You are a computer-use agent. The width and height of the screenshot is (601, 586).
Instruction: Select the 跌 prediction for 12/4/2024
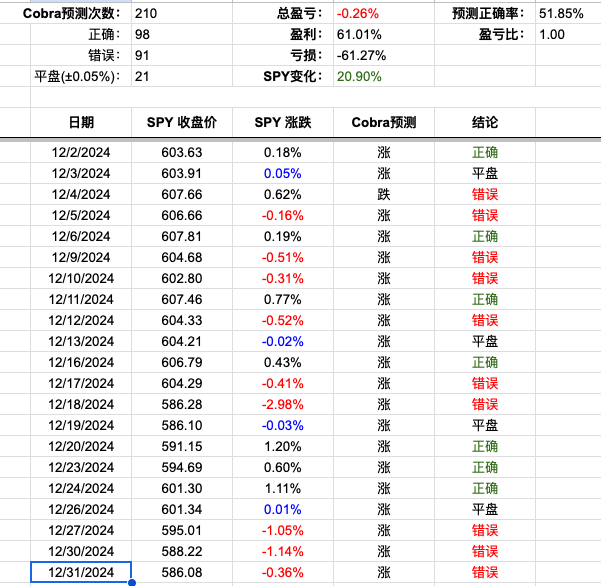(383, 194)
